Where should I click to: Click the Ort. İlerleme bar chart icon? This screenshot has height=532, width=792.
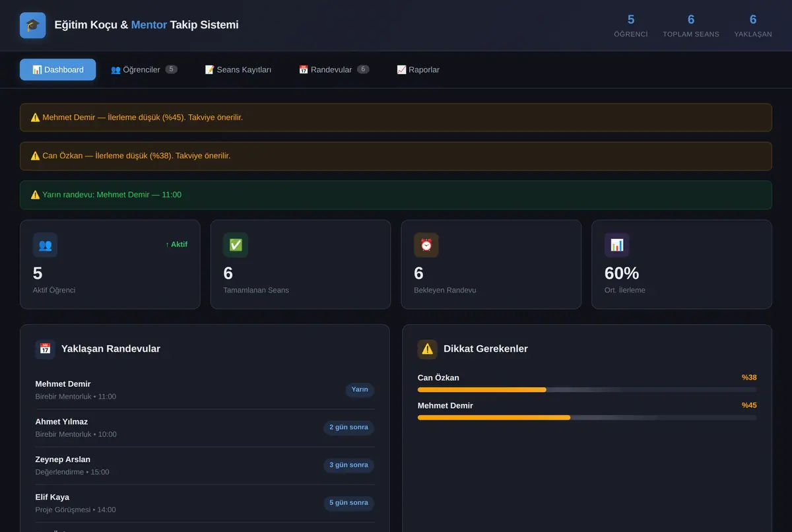(617, 245)
